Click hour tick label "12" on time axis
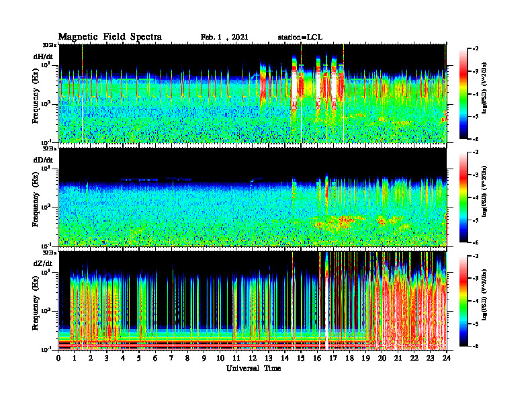Viewport: 532px width, 411px height. click(x=253, y=358)
